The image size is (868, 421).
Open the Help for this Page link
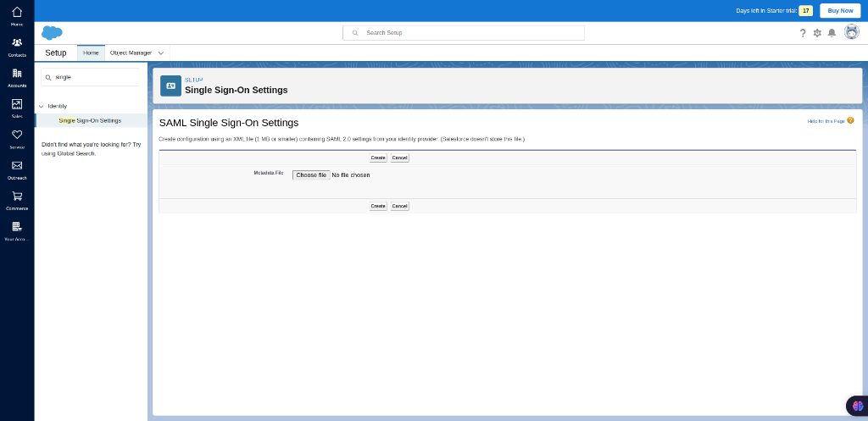[x=826, y=120]
